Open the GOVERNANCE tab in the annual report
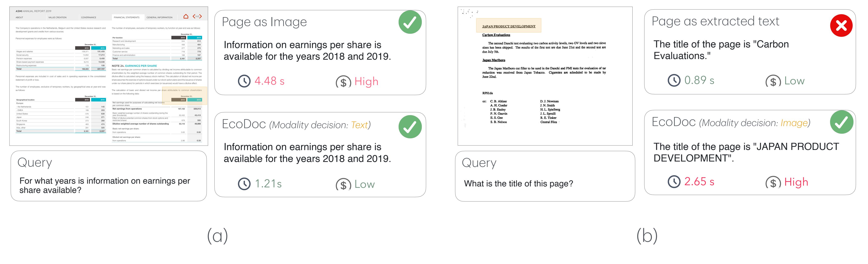This screenshot has width=868, height=264. pos(89,17)
